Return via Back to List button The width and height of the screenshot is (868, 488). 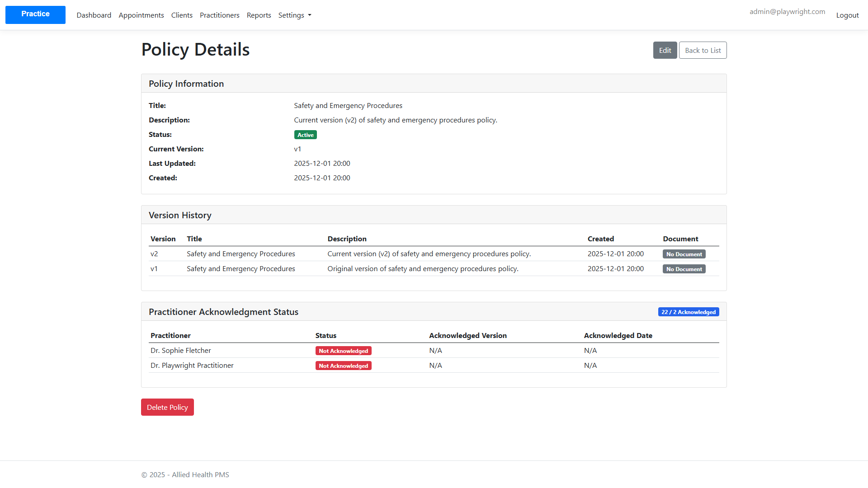pos(703,50)
